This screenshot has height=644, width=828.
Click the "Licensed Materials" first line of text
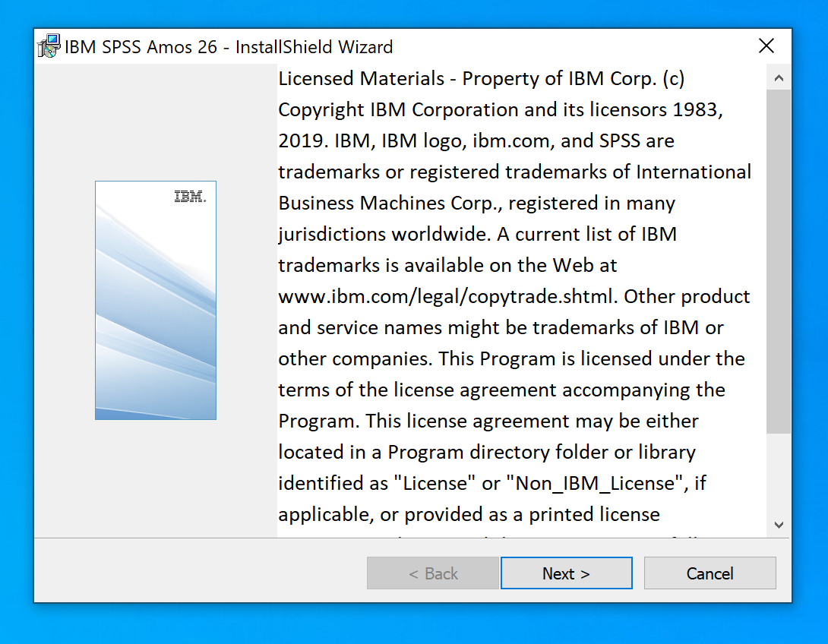coord(362,78)
